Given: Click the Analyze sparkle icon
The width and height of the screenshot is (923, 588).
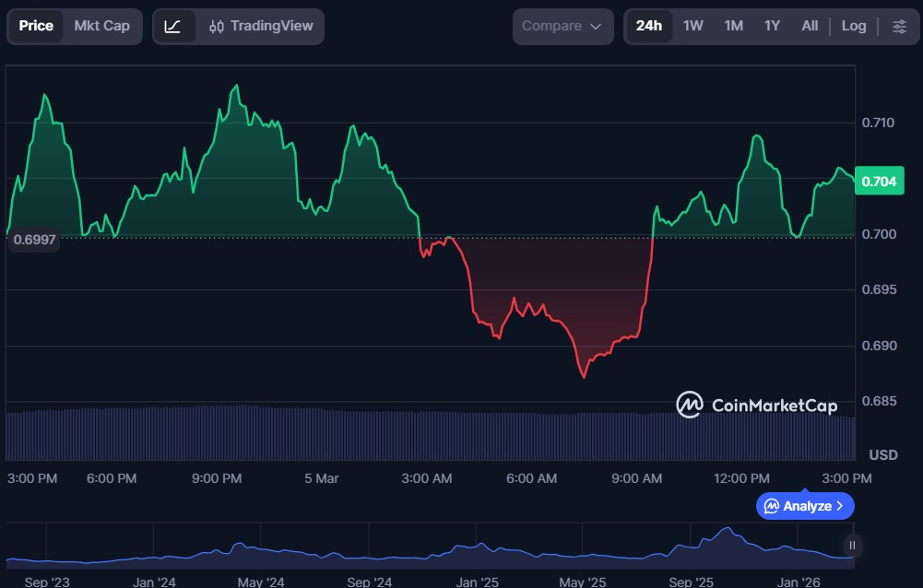Looking at the screenshot, I should (771, 506).
